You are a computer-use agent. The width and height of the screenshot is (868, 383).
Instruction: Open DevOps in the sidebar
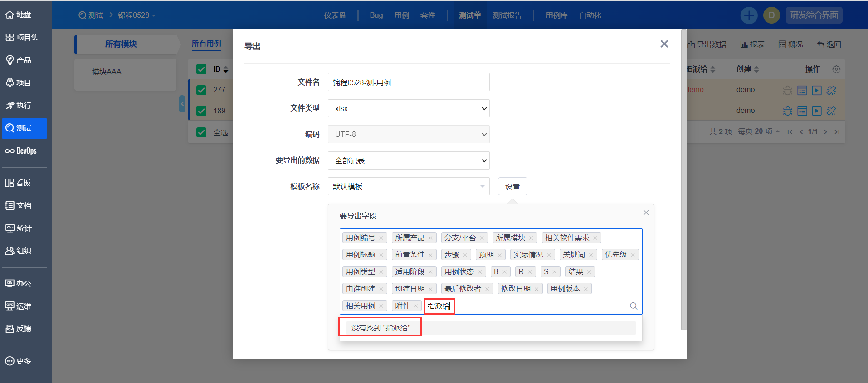tap(21, 151)
